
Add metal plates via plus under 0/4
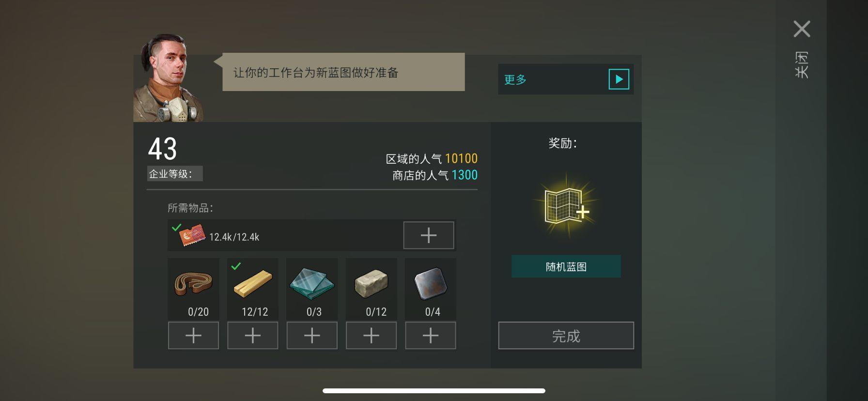click(x=431, y=335)
